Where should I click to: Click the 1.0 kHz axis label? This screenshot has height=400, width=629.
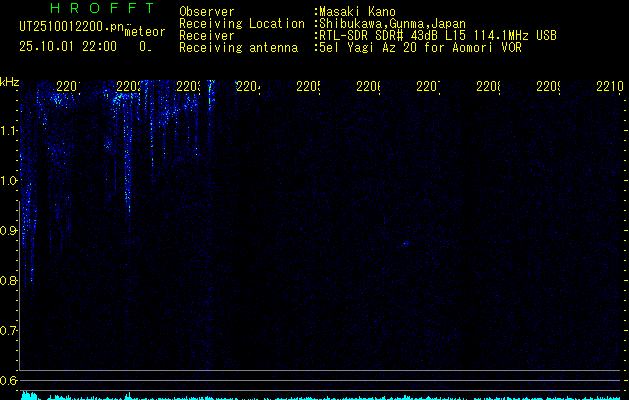pyautogui.click(x=9, y=181)
